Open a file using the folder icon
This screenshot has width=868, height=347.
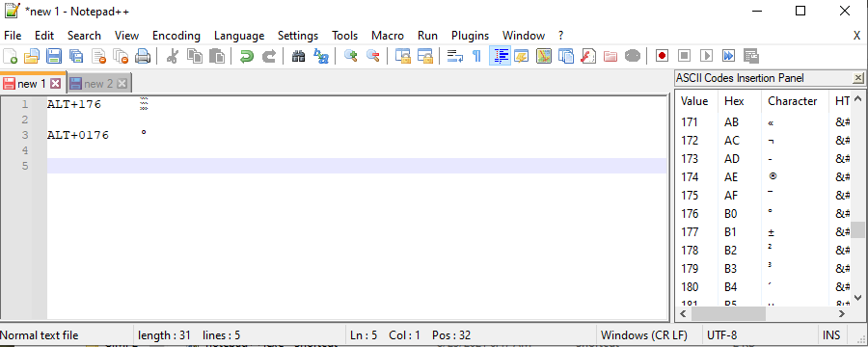(32, 56)
